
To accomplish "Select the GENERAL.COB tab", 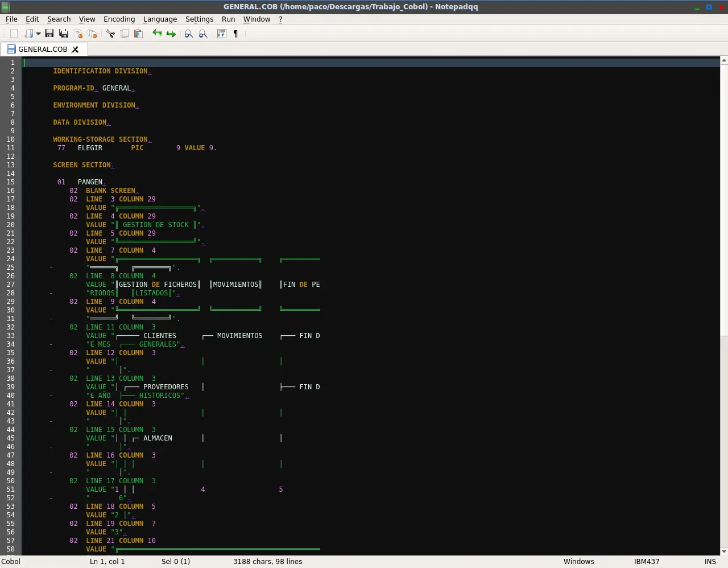I will click(x=43, y=49).
